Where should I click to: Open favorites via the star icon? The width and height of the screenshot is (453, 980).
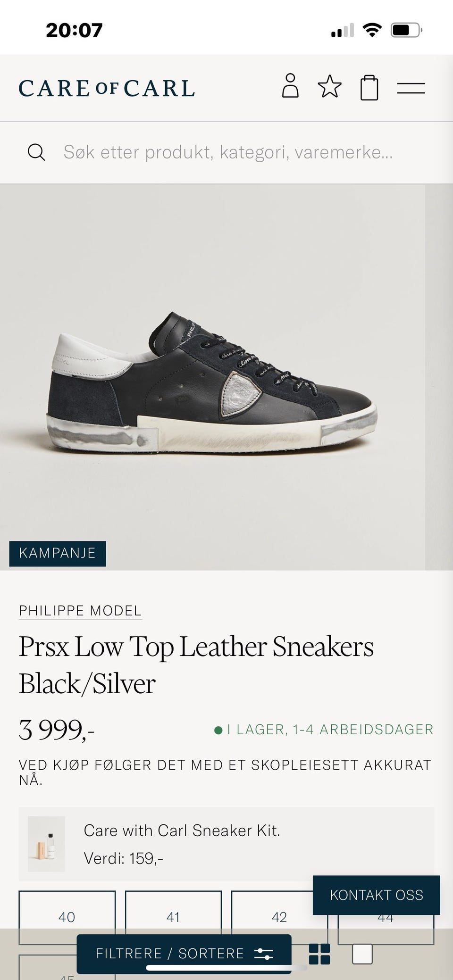(x=329, y=86)
